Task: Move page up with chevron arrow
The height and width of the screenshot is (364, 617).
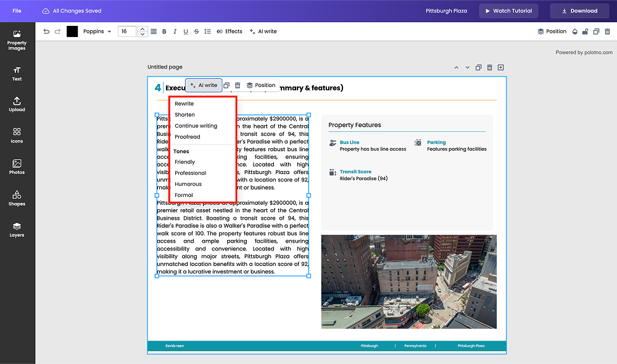Action: (x=457, y=67)
